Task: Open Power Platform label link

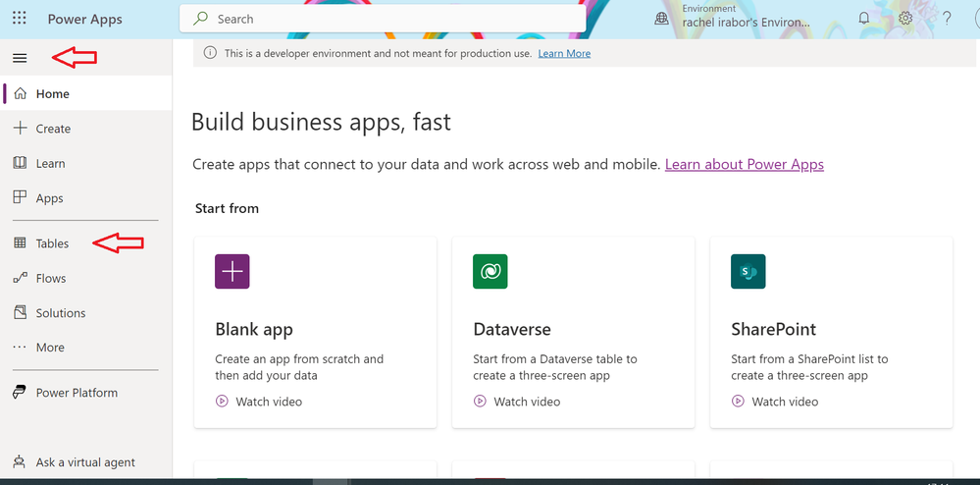Action: pos(77,393)
